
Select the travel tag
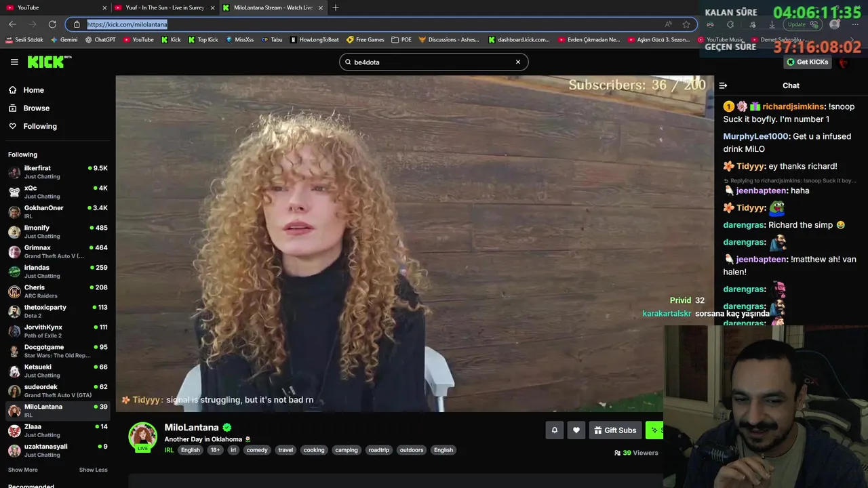pyautogui.click(x=285, y=450)
